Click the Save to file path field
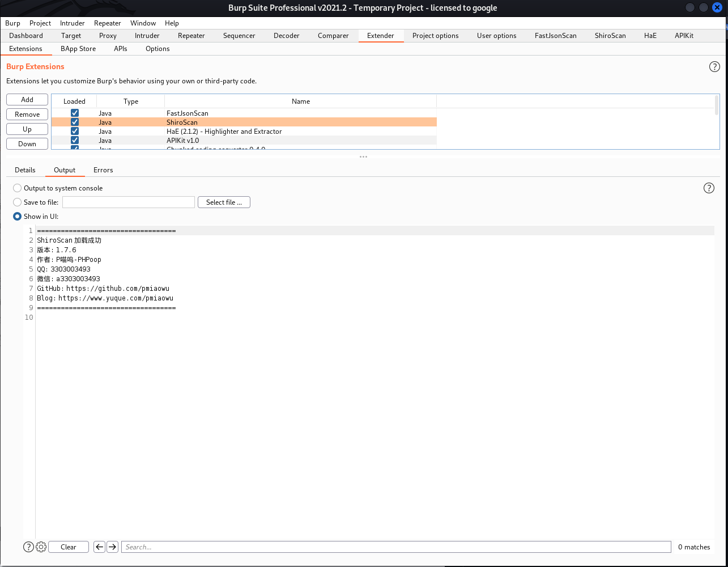This screenshot has width=728, height=567. [x=129, y=202]
